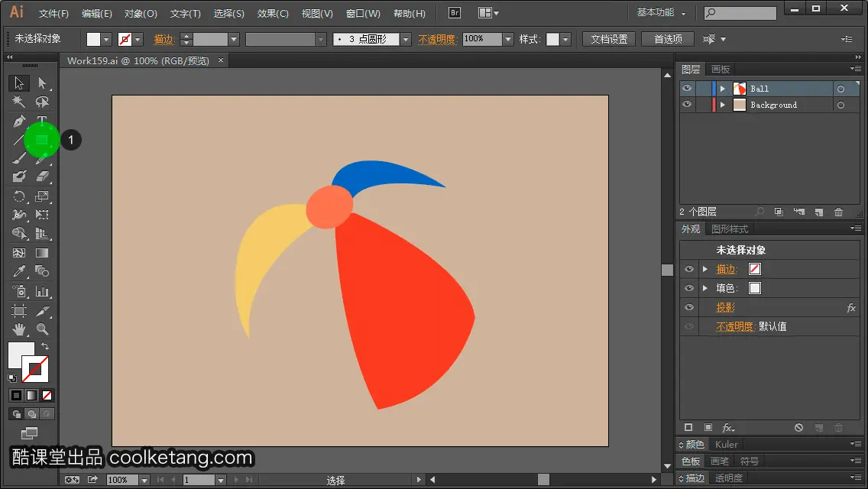The image size is (868, 489).
Task: Select the Hand tool
Action: click(19, 329)
